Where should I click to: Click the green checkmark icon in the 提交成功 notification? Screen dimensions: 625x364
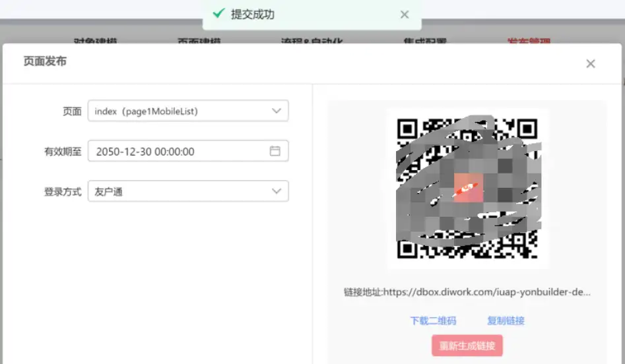218,14
